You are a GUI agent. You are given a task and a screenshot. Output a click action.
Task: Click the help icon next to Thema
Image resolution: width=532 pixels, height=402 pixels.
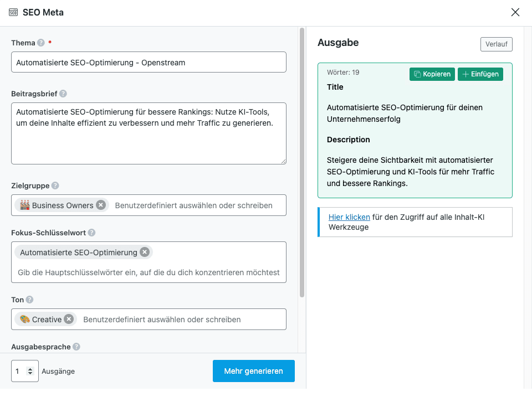(41, 43)
